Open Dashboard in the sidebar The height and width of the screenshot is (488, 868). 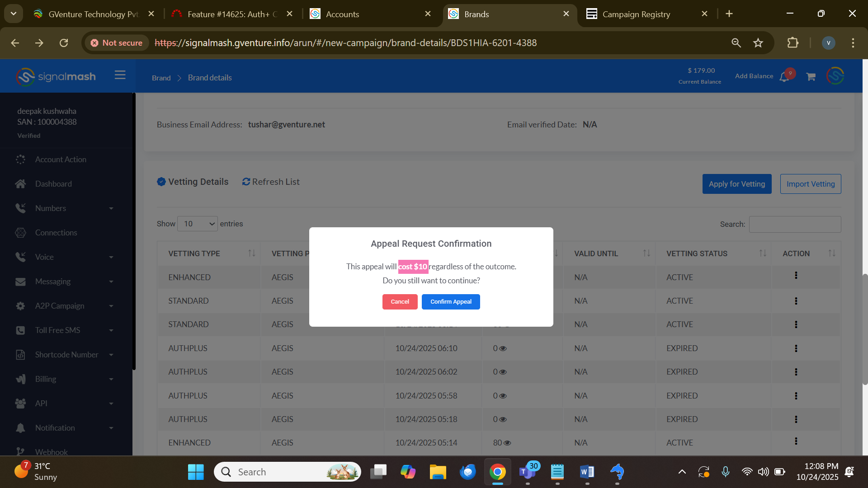click(x=53, y=184)
